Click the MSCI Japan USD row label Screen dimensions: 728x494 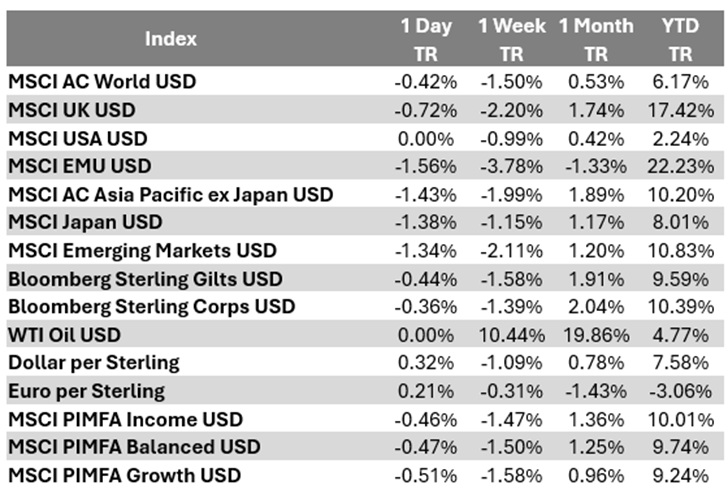pyautogui.click(x=84, y=222)
